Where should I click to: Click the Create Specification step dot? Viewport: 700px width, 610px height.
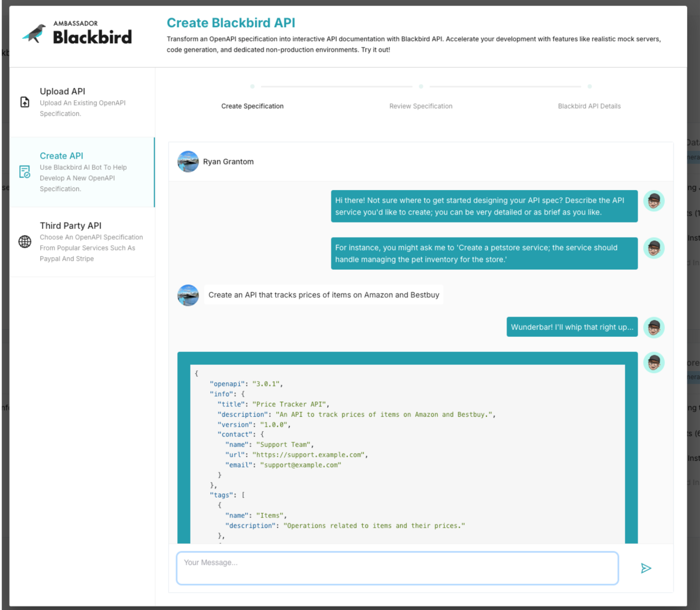(252, 86)
